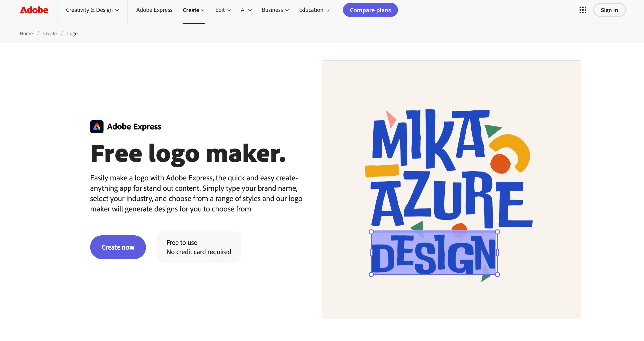
Task: Click the 'No credit card required' text
Action: point(199,252)
